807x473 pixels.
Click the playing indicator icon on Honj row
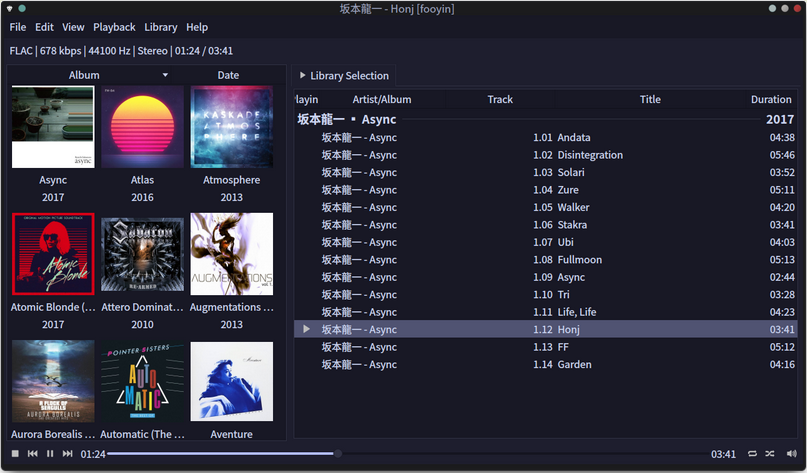tap(306, 329)
